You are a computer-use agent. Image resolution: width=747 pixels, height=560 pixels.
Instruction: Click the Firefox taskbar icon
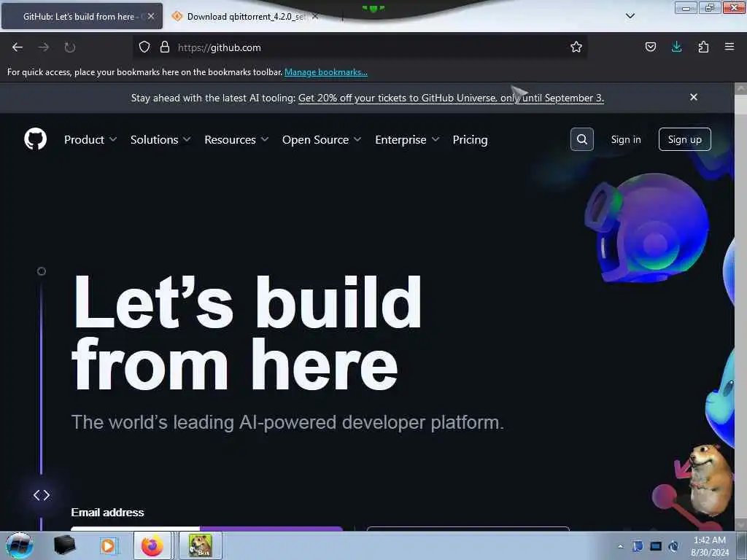coord(152,545)
